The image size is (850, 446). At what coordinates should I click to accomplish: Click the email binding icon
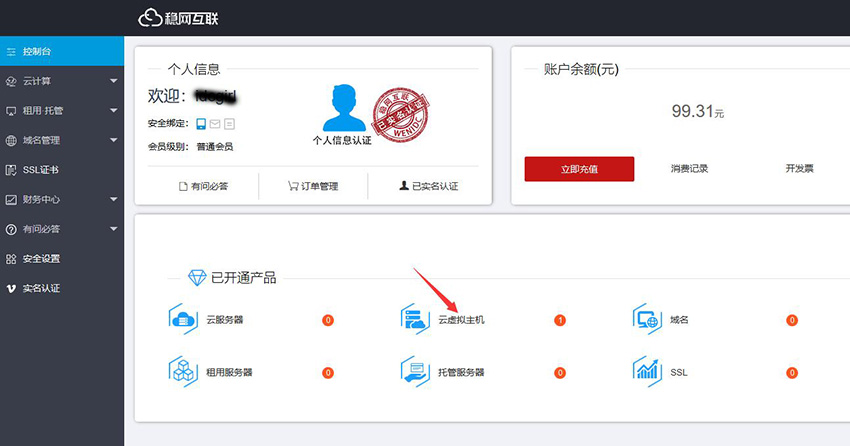click(215, 124)
